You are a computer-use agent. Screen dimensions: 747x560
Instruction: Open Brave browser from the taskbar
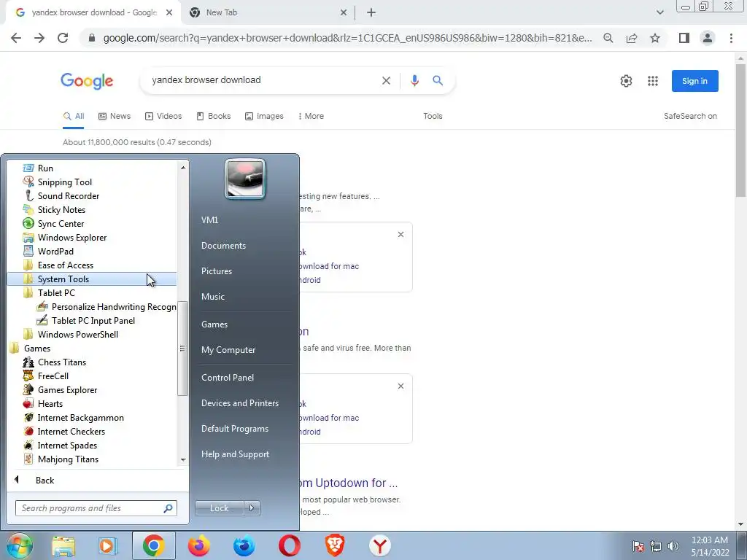point(334,545)
